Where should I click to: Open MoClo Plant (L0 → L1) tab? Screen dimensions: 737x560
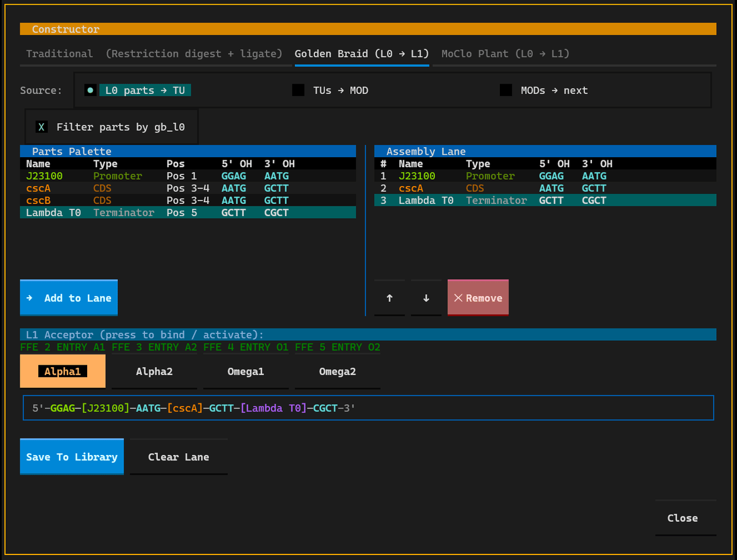click(505, 54)
